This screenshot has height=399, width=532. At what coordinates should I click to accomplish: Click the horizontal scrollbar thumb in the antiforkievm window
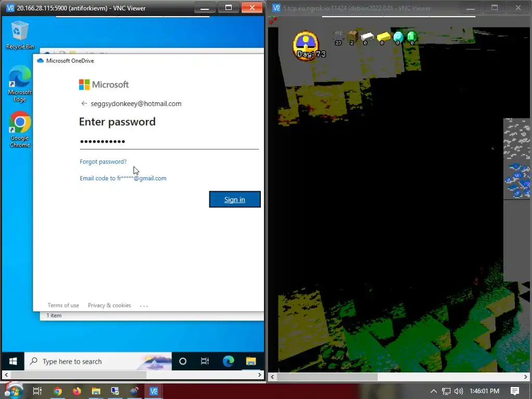click(x=78, y=375)
